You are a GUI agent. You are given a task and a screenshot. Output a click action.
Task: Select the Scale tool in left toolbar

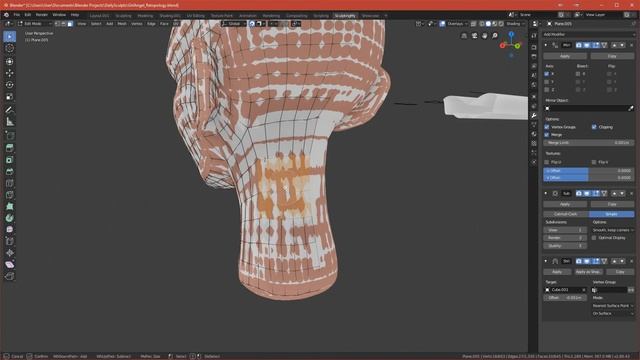[x=10, y=97]
